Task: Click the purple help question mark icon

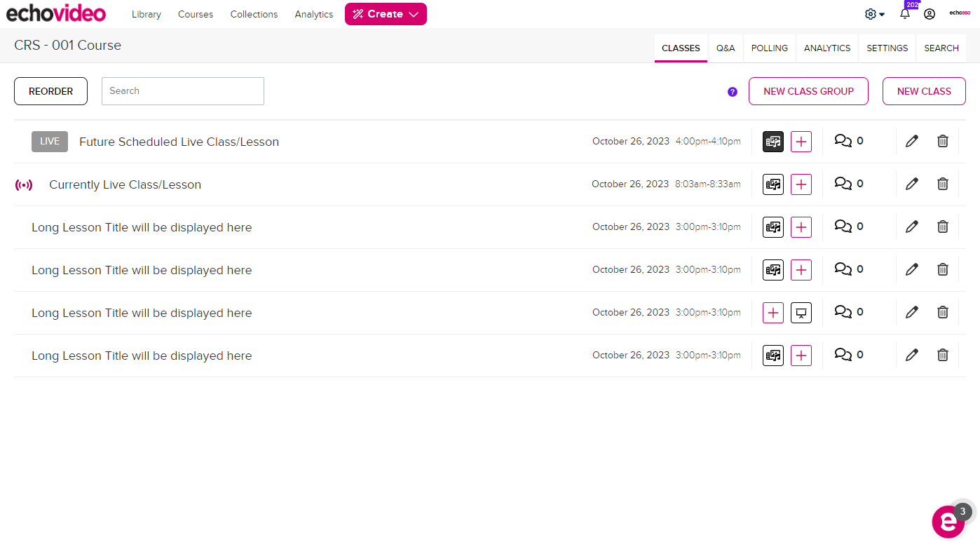Action: [x=733, y=92]
